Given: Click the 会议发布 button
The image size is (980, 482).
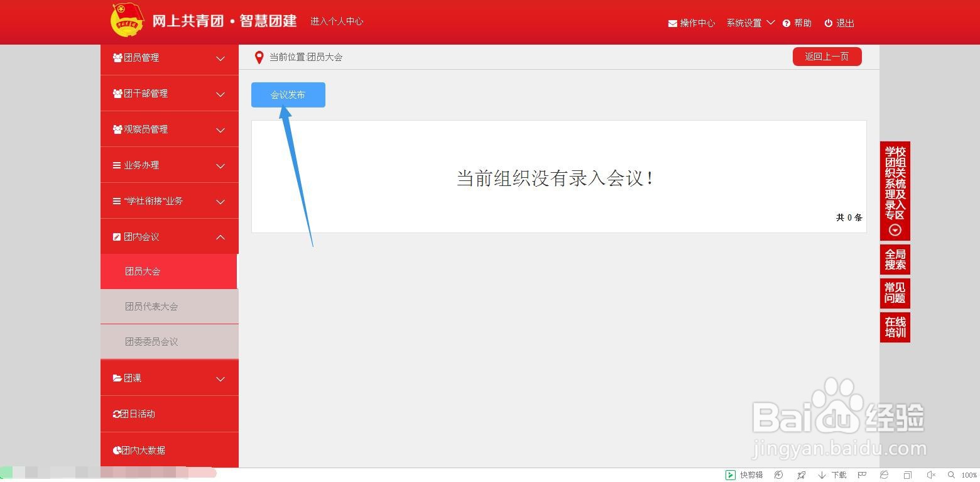Looking at the screenshot, I should click(288, 94).
